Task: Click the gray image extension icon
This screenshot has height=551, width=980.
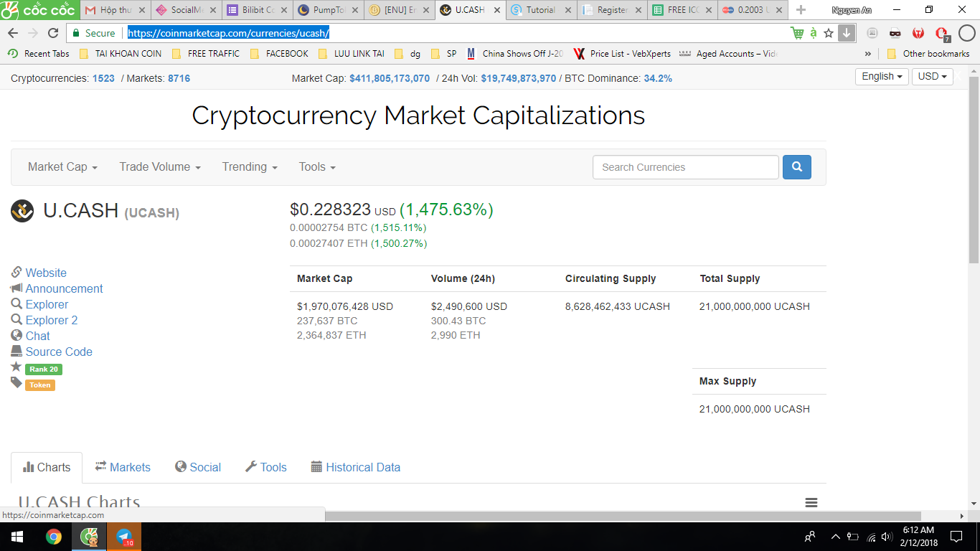Action: [x=872, y=33]
